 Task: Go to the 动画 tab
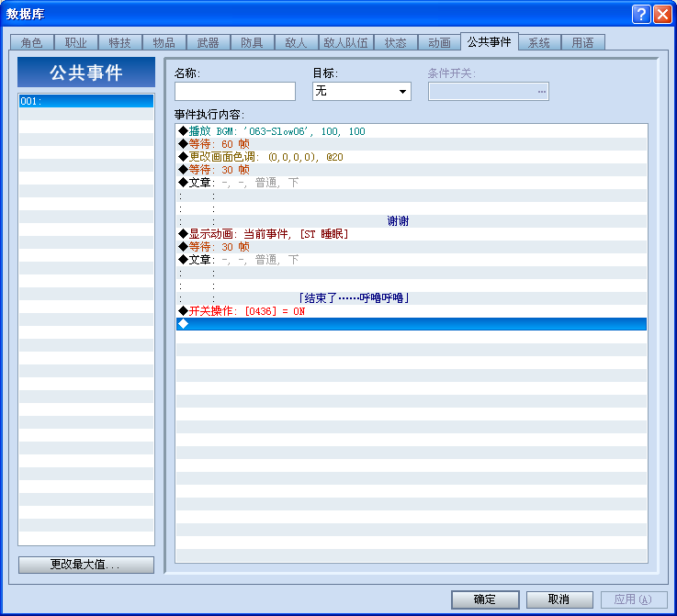tap(439, 42)
